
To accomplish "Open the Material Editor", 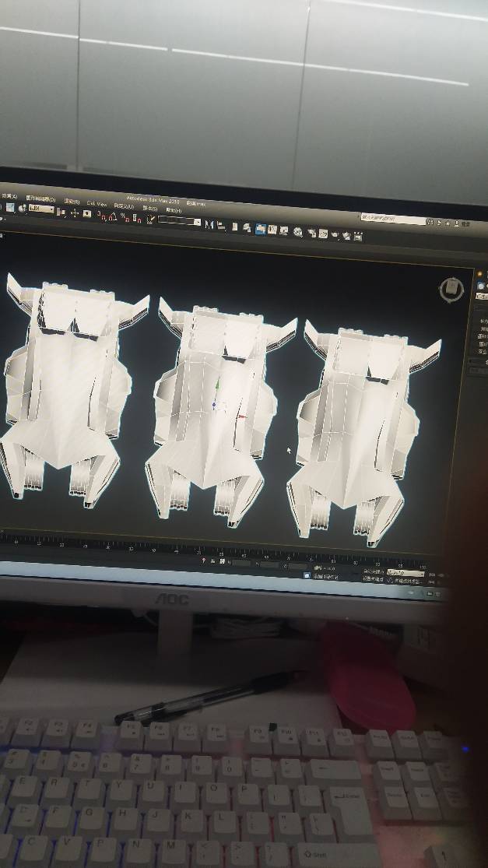I will tap(297, 231).
